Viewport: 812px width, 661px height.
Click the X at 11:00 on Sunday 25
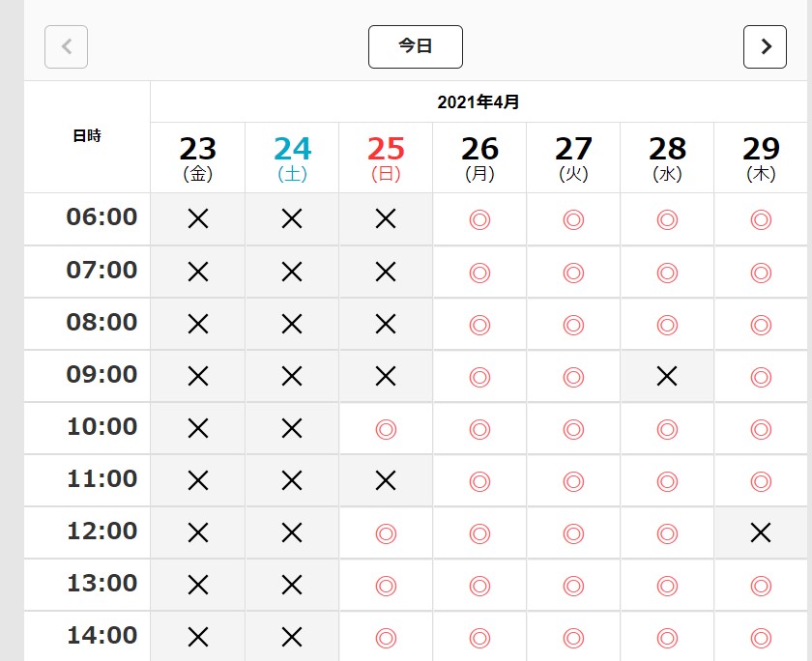[x=386, y=480]
